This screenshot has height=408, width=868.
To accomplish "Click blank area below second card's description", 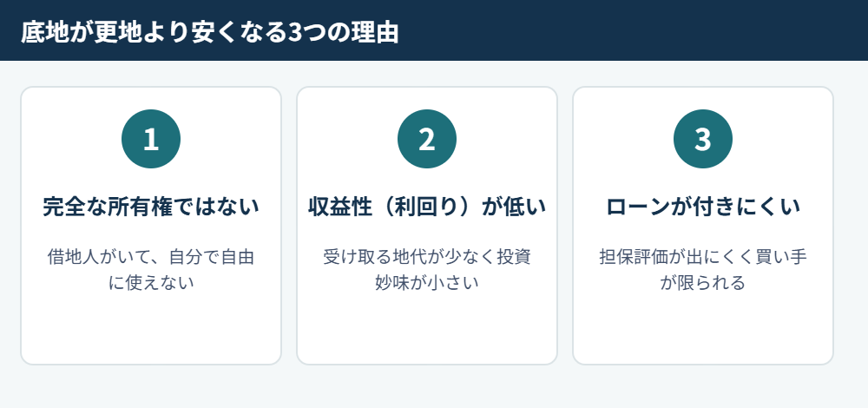I will click(x=427, y=328).
